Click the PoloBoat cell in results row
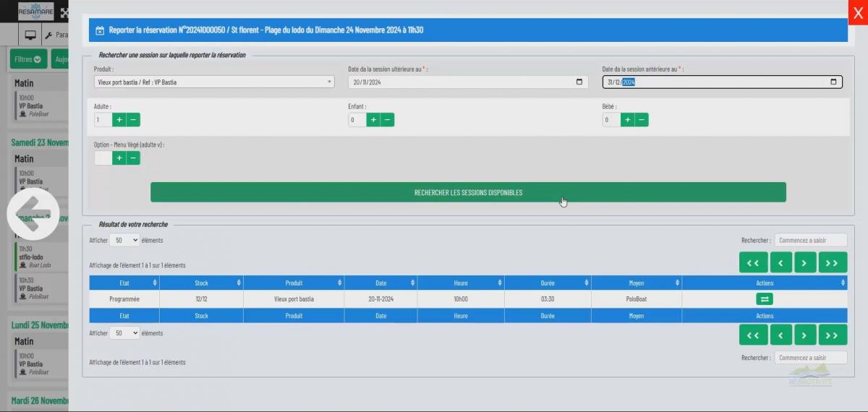Screen dimensions: 868x412 click(x=637, y=299)
